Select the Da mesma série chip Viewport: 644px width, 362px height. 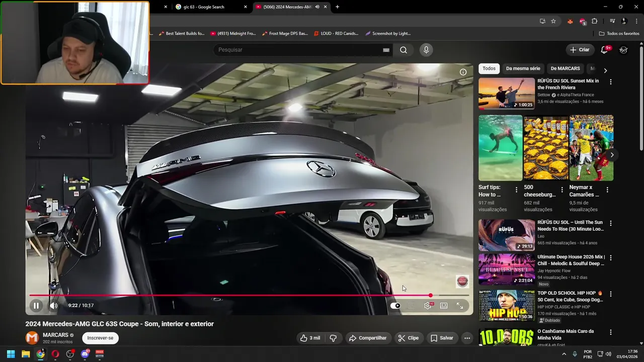523,68
